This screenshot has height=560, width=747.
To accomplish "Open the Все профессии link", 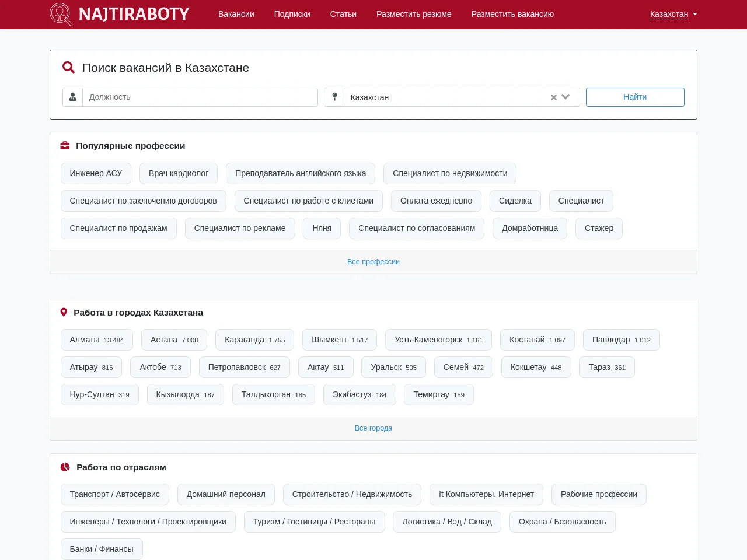I will [373, 262].
